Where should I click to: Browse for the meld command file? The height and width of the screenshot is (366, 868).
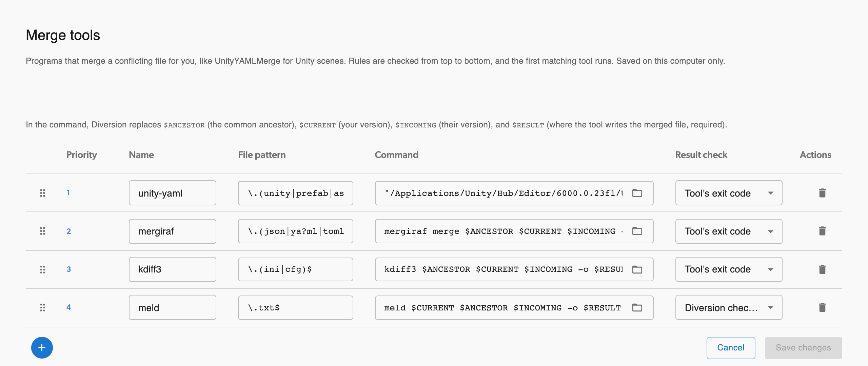click(x=637, y=307)
